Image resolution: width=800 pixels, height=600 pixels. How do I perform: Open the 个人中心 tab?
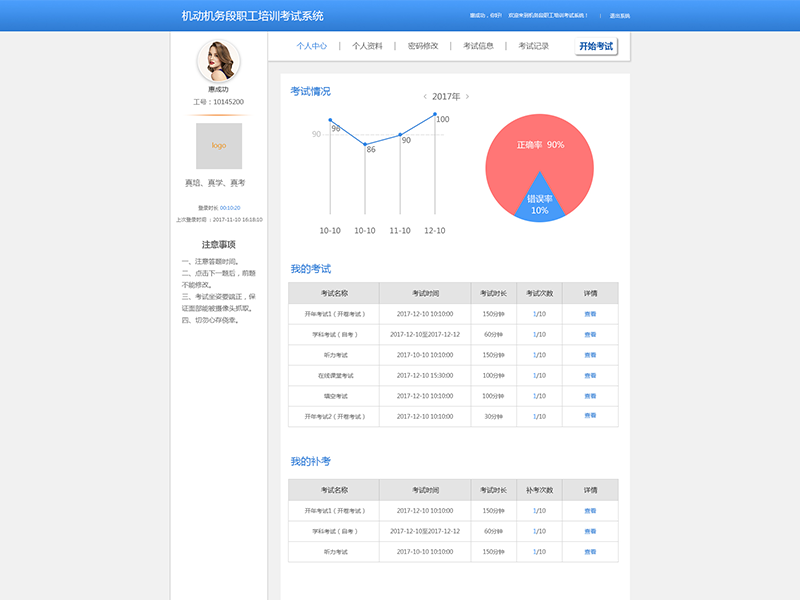click(x=312, y=46)
